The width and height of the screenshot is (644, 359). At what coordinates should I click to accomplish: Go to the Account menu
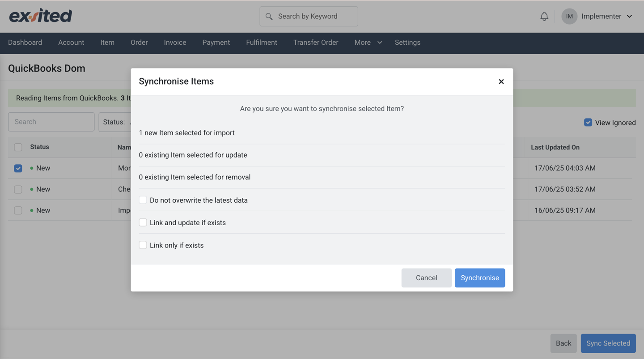pos(71,43)
